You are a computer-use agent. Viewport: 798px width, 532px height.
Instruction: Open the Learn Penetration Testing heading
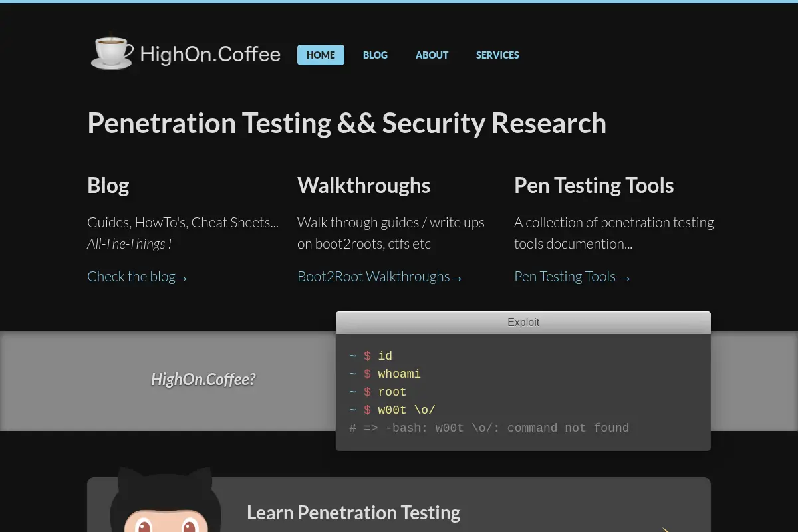pos(353,512)
